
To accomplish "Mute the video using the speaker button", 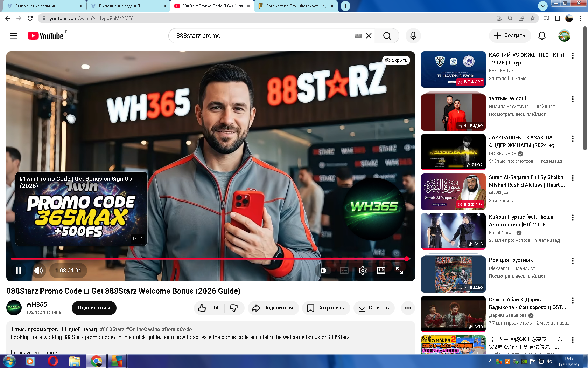I will (38, 271).
